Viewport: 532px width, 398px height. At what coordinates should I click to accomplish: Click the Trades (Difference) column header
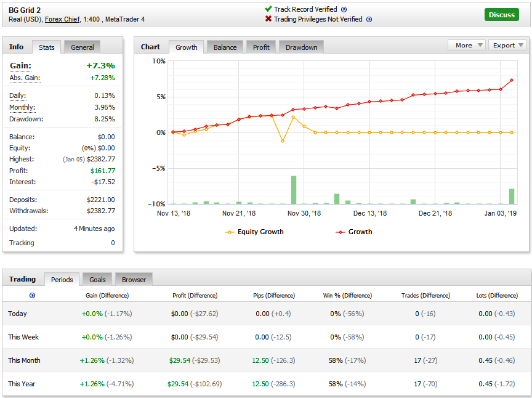(x=426, y=296)
